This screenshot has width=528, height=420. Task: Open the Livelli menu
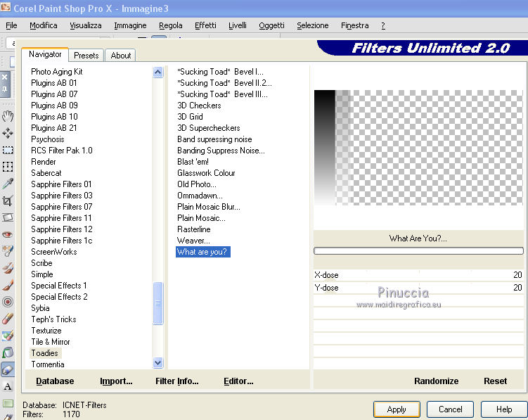(x=238, y=25)
